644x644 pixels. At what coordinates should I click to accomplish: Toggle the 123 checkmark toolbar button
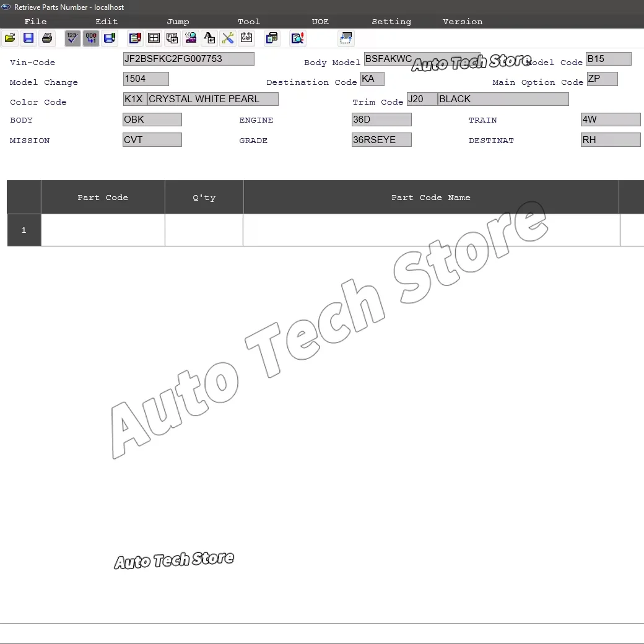coord(72,38)
